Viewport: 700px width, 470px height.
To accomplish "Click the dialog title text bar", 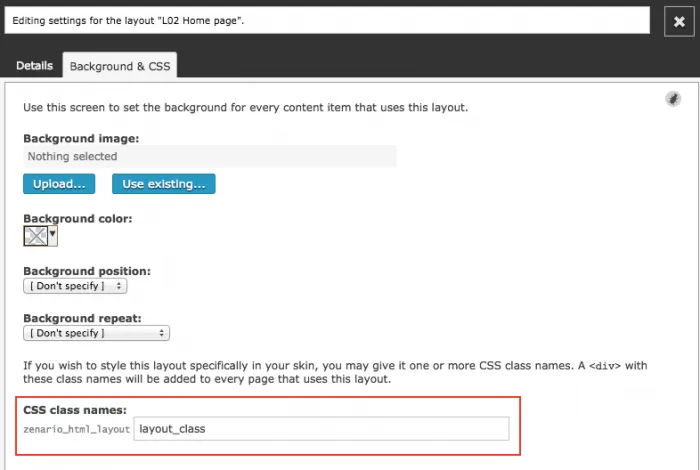I will tap(327, 21).
